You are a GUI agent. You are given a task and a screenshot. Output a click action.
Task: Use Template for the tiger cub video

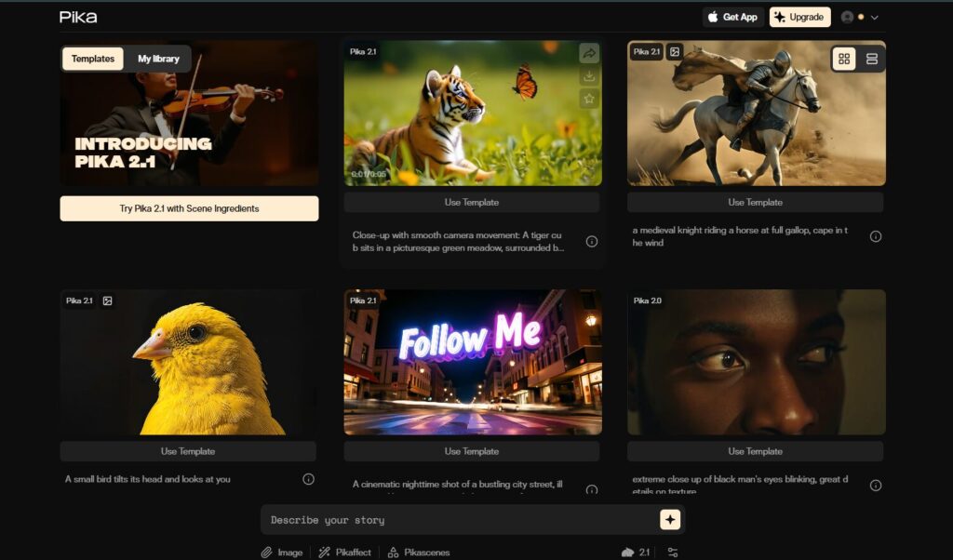[x=472, y=202]
